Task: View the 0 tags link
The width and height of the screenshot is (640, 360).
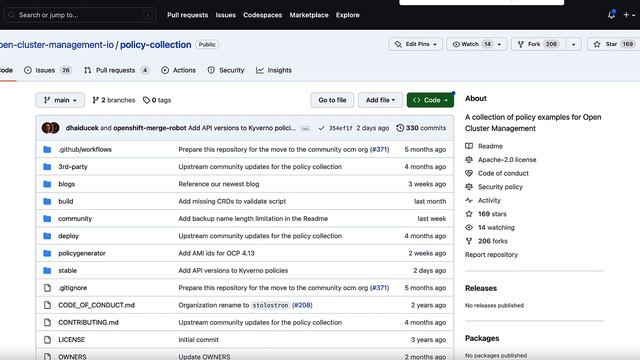Action: (x=157, y=100)
